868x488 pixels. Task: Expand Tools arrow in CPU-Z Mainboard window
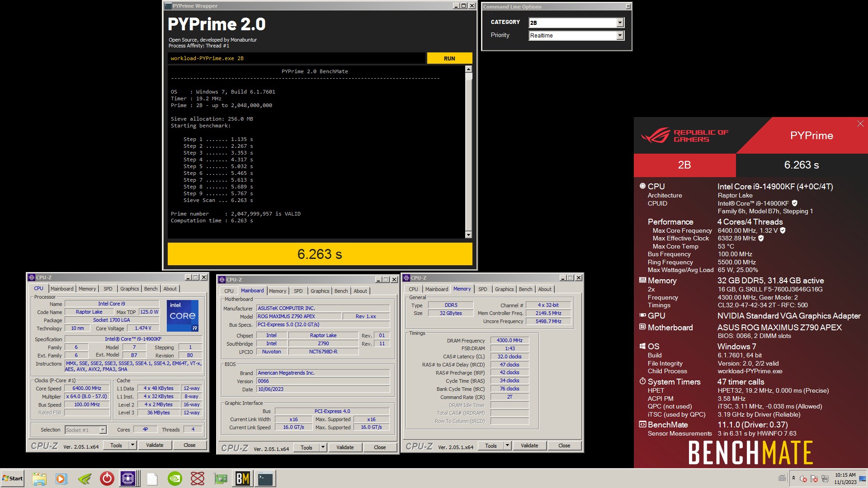[x=323, y=447]
